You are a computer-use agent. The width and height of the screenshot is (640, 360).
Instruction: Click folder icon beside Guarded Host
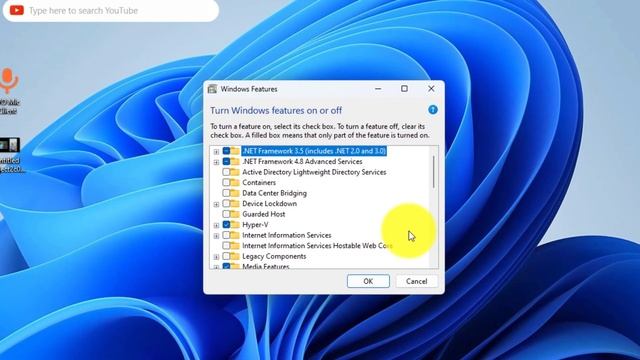[x=235, y=214]
